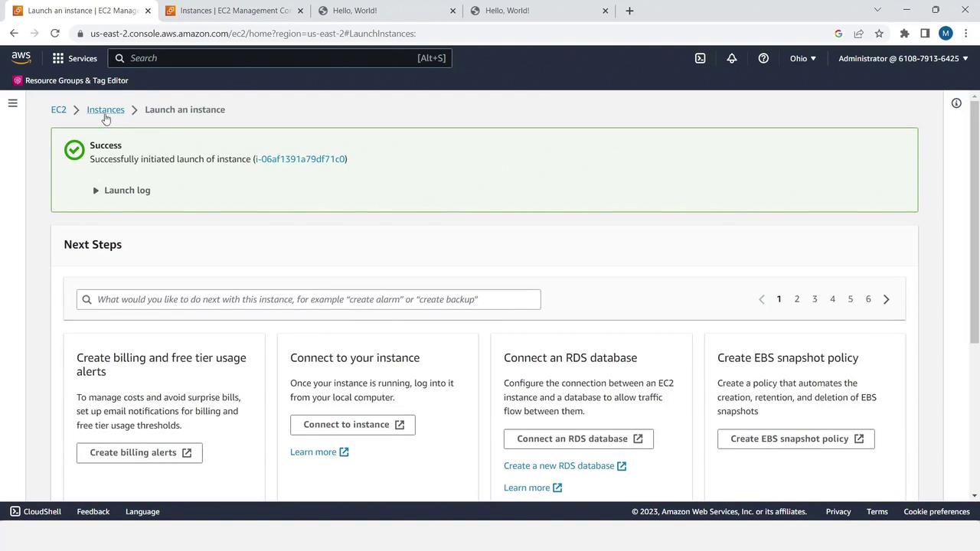
Task: Click the Connect an RDS database button
Action: pos(579,439)
